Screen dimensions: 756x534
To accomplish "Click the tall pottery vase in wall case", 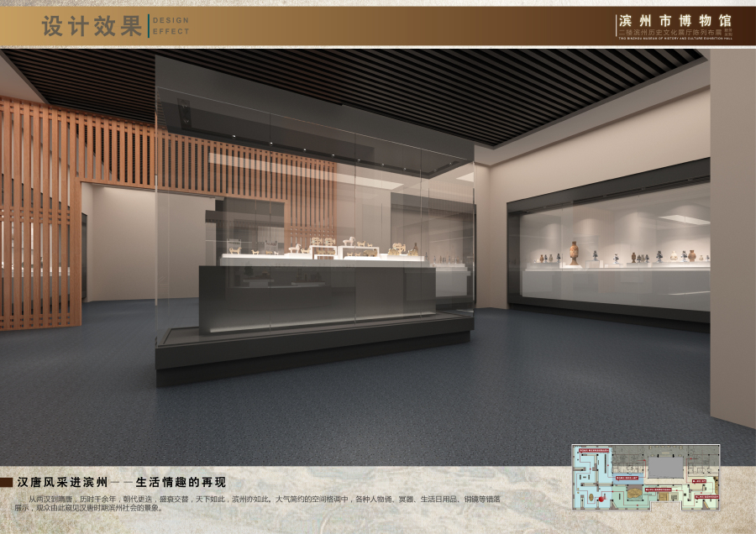I will click(574, 253).
